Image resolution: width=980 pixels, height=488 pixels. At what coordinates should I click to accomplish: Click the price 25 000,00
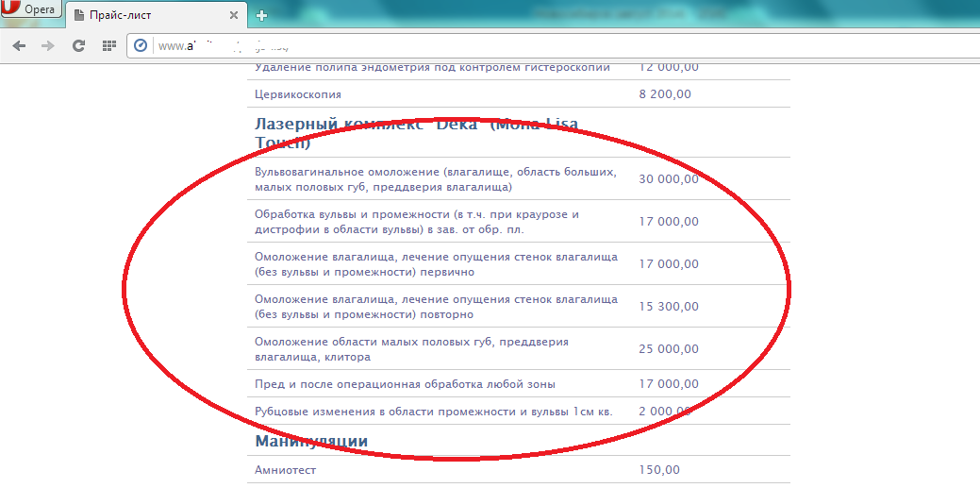pyautogui.click(x=669, y=349)
